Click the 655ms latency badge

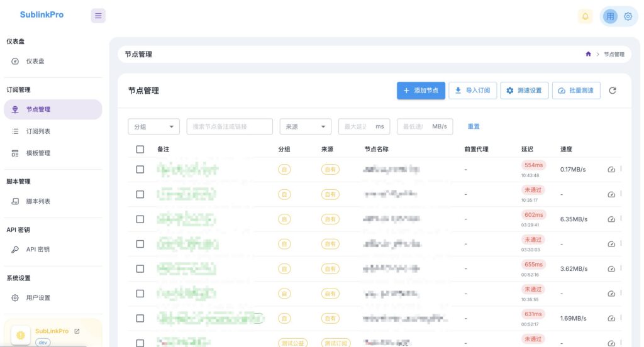(x=533, y=265)
